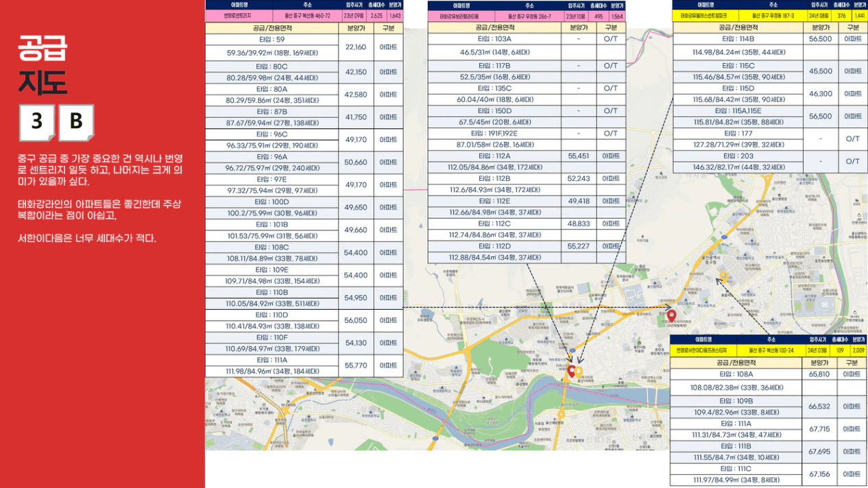Click the price 22,160
The image size is (868, 488).
coord(356,47)
